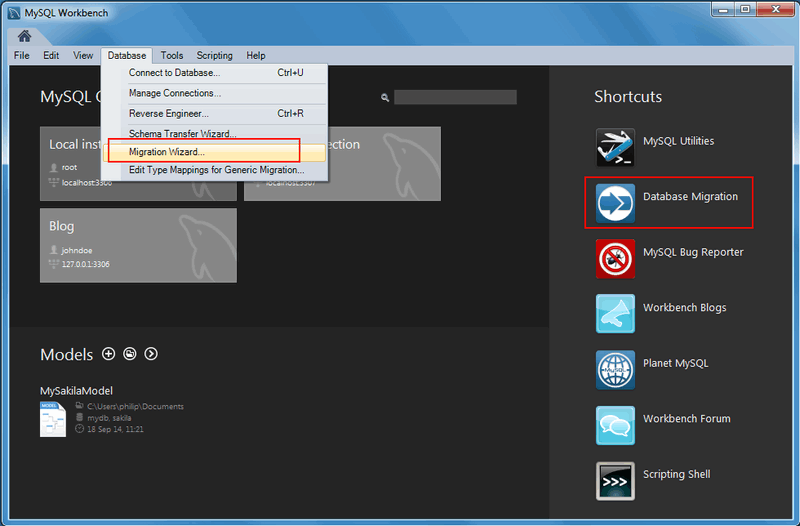Open the Blog connection tile
Screen dimensions: 800x526
(x=138, y=245)
